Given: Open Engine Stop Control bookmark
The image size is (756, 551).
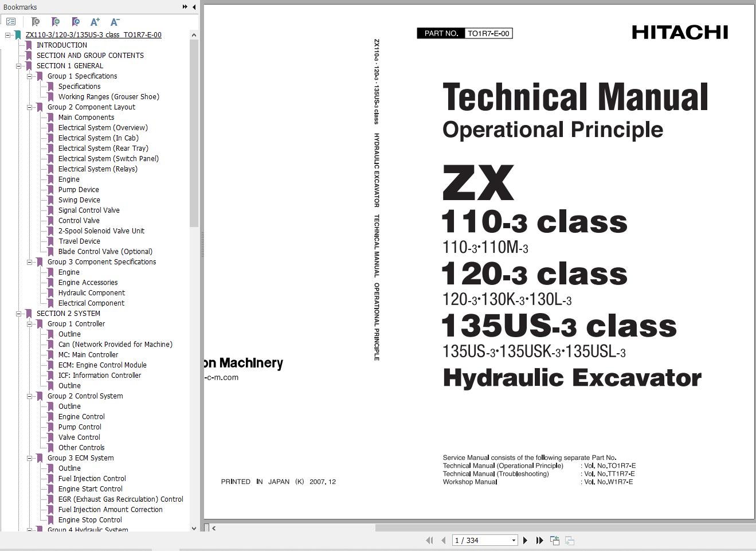Looking at the screenshot, I should pyautogui.click(x=90, y=520).
